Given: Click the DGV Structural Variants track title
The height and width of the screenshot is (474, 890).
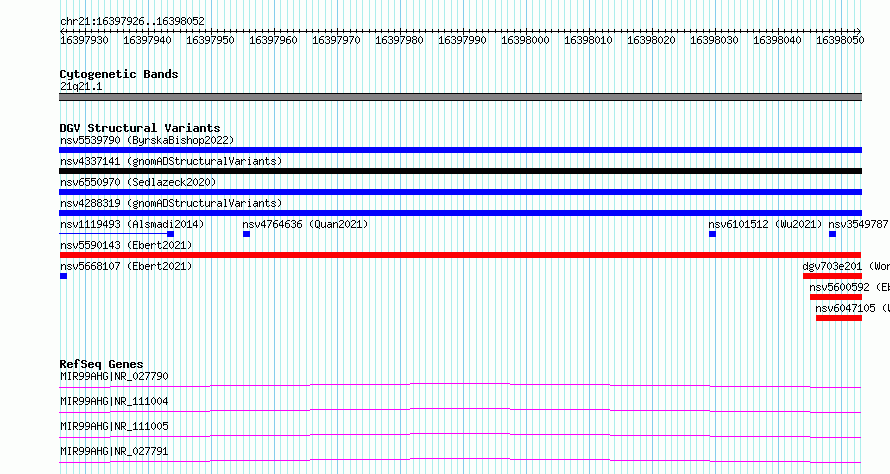Looking at the screenshot, I should click(x=140, y=128).
